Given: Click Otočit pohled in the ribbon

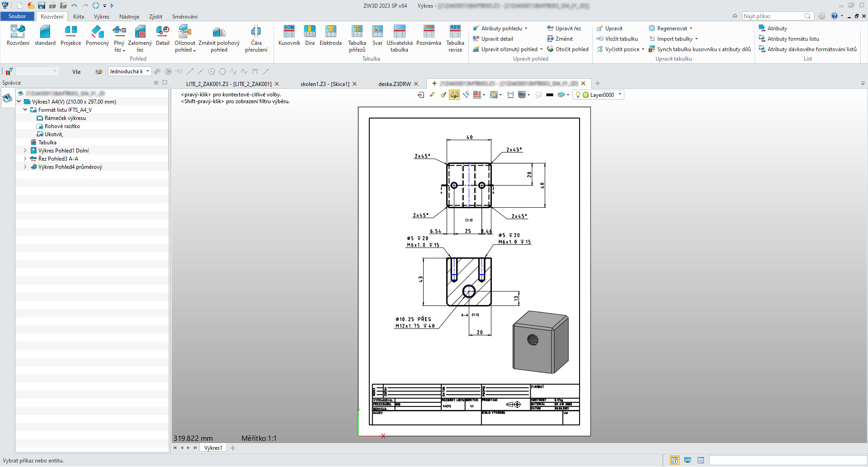Looking at the screenshot, I should [571, 49].
